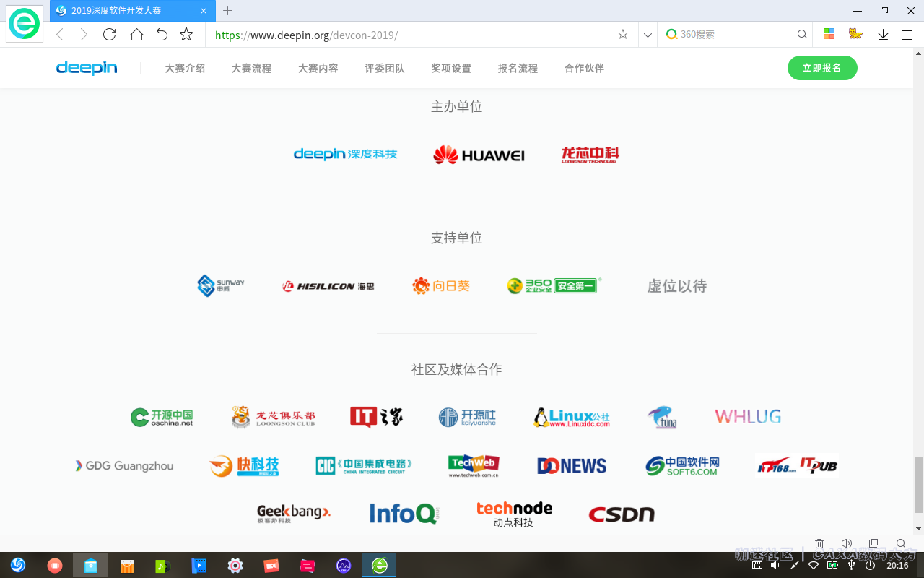Click the WHLUG logo
Viewport: 924px width, 578px height.
tap(748, 416)
